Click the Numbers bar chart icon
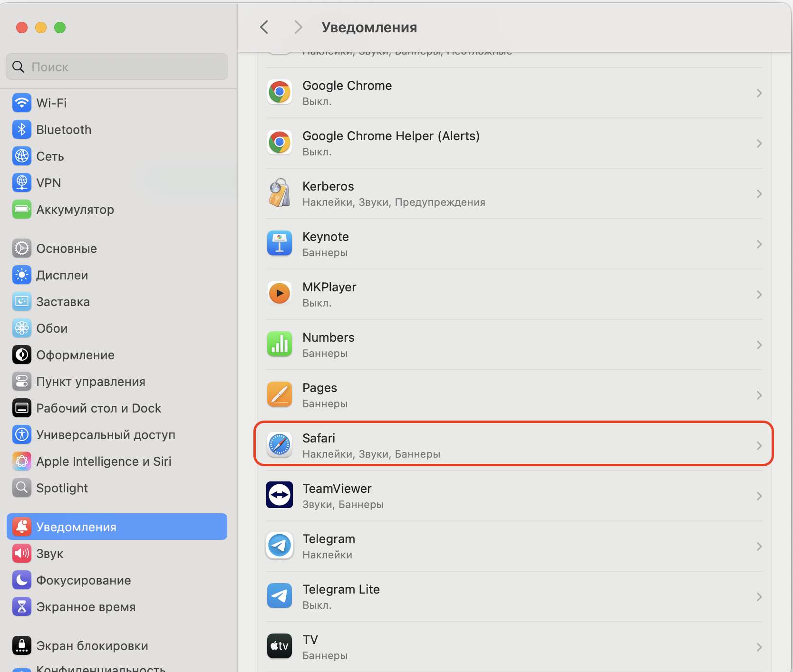This screenshot has height=672, width=793. 280,344
